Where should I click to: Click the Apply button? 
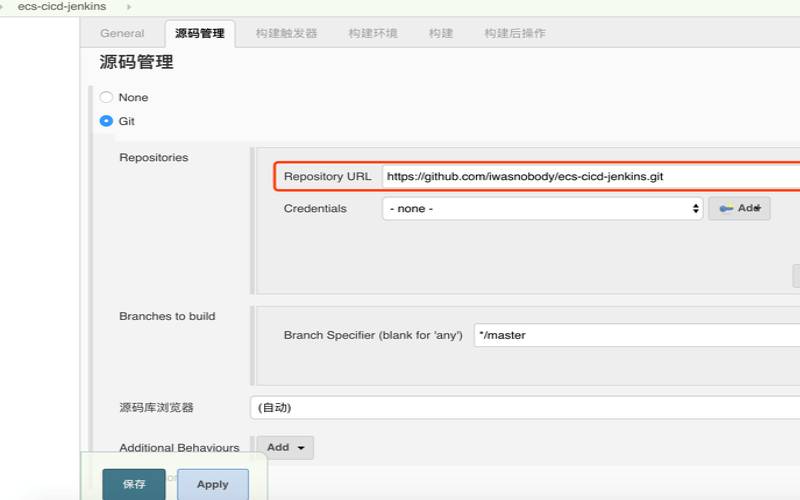(x=213, y=484)
